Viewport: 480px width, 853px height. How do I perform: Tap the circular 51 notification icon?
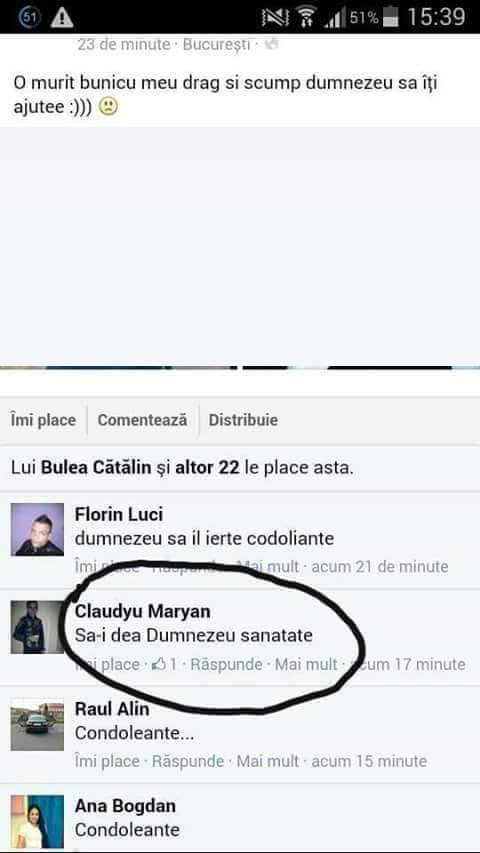[29, 17]
